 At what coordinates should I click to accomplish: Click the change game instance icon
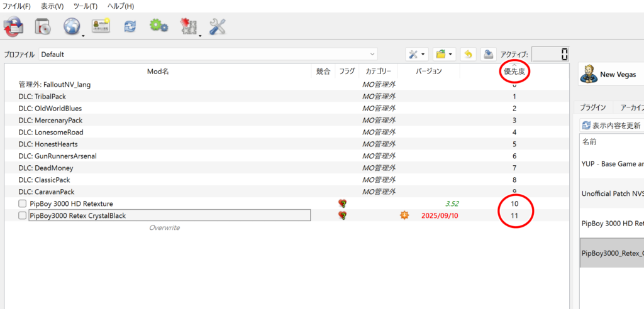[x=13, y=26]
